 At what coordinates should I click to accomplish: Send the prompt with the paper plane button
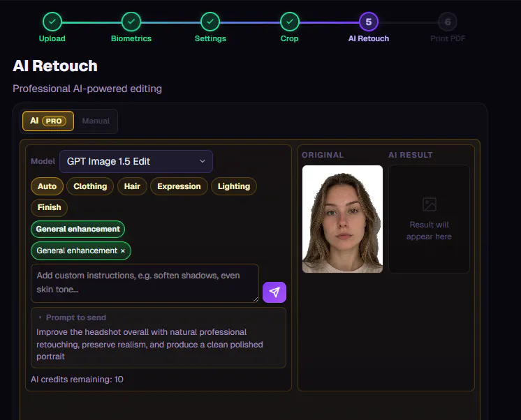coord(274,292)
